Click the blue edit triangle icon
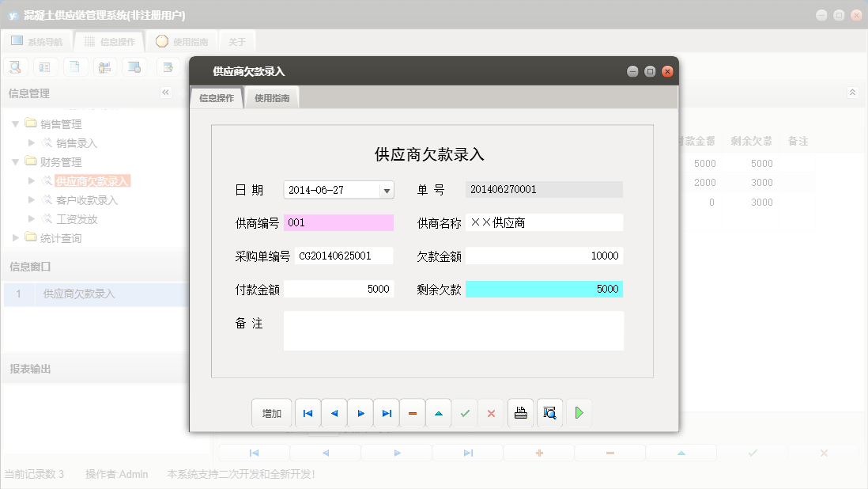This screenshot has height=489, width=868. click(x=439, y=412)
